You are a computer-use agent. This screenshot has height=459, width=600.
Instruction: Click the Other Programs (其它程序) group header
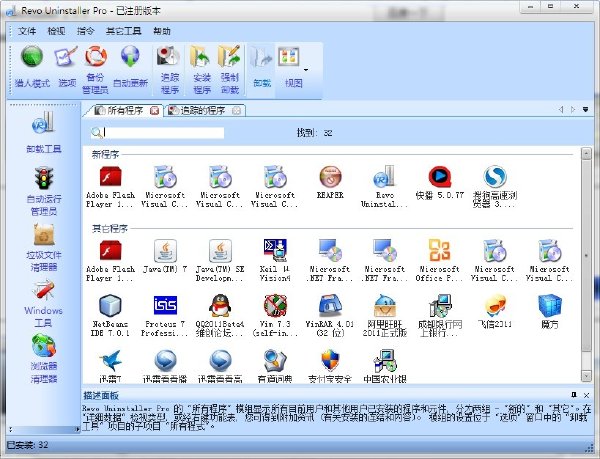pyautogui.click(x=109, y=229)
